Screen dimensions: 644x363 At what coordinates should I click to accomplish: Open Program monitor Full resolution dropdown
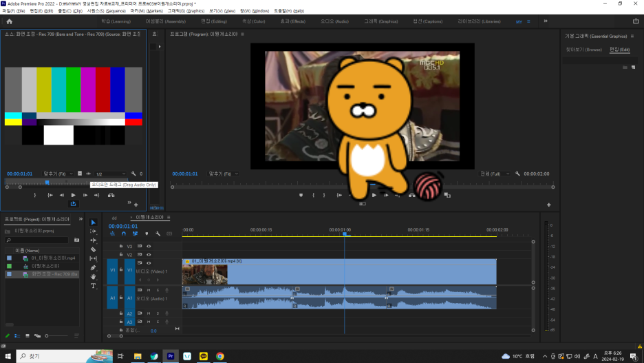(x=495, y=174)
